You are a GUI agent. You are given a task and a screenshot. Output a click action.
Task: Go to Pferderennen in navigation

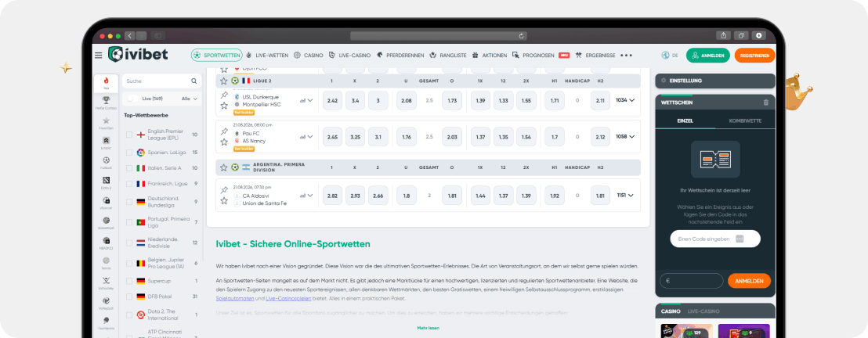(x=401, y=56)
